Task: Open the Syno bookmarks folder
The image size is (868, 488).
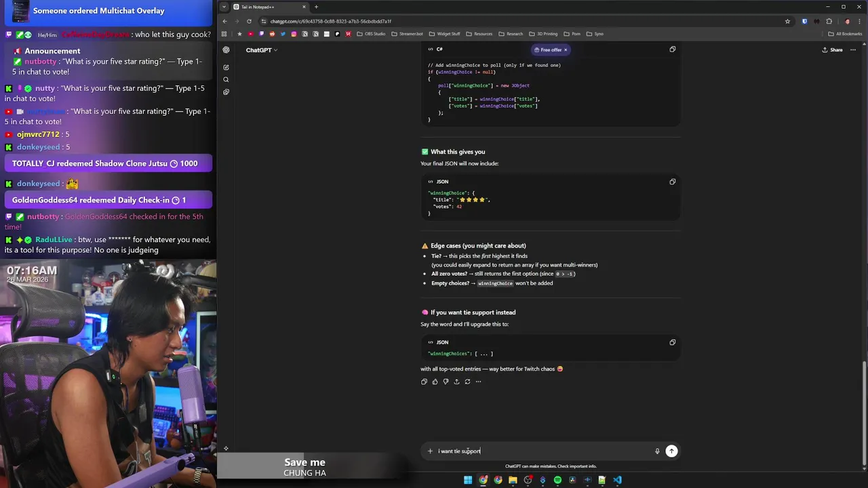Action: tap(594, 34)
